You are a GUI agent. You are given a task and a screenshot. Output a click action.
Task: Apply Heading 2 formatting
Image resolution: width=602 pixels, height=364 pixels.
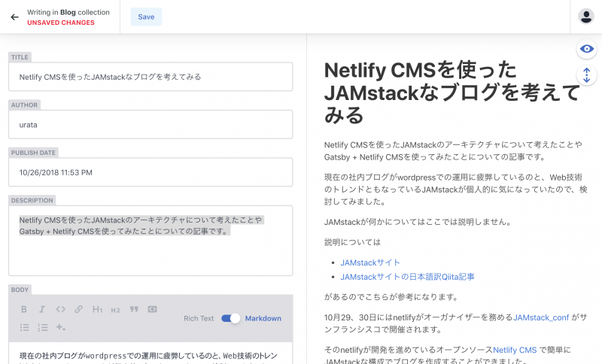tap(115, 309)
